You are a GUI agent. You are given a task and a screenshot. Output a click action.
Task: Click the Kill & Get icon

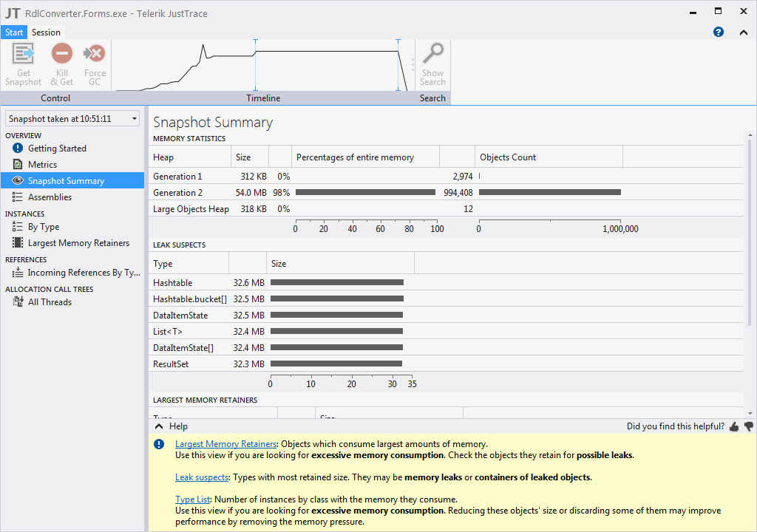62,54
